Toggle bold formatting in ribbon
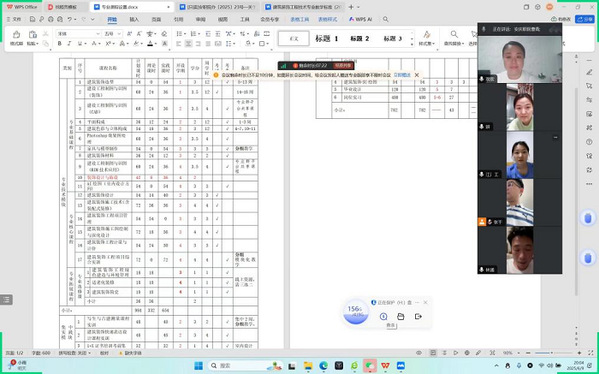The image size is (599, 374). click(x=60, y=44)
